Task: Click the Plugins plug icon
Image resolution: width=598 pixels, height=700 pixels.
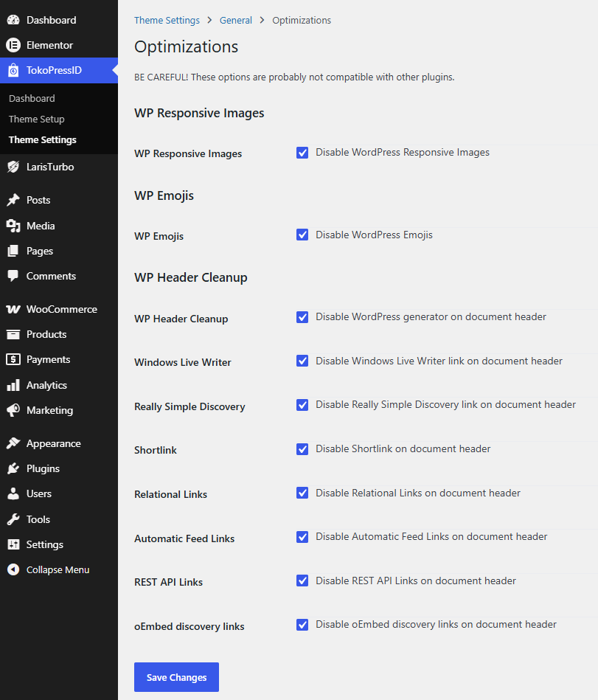Action: [x=13, y=468]
